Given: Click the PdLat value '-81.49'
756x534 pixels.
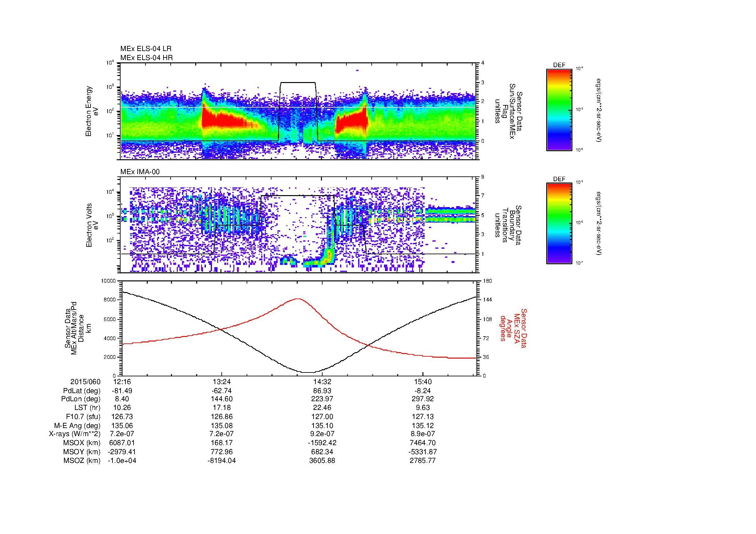Looking at the screenshot, I should point(122,391).
